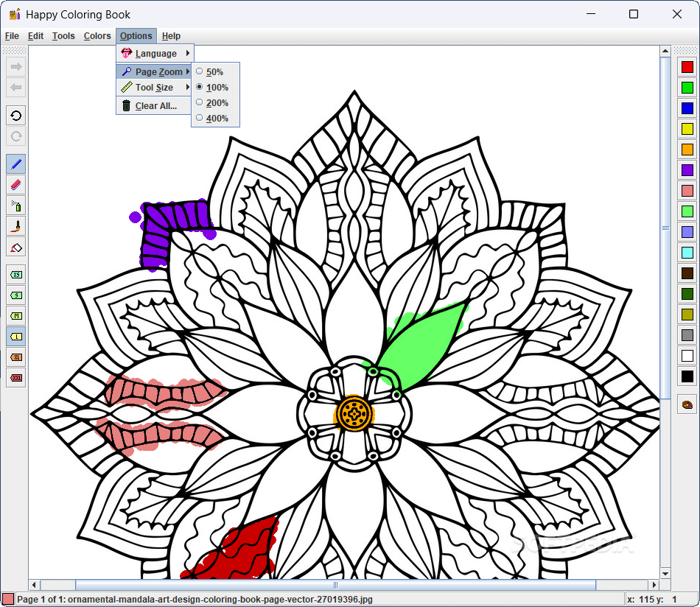Click the trash icon of Clear All

127,106
